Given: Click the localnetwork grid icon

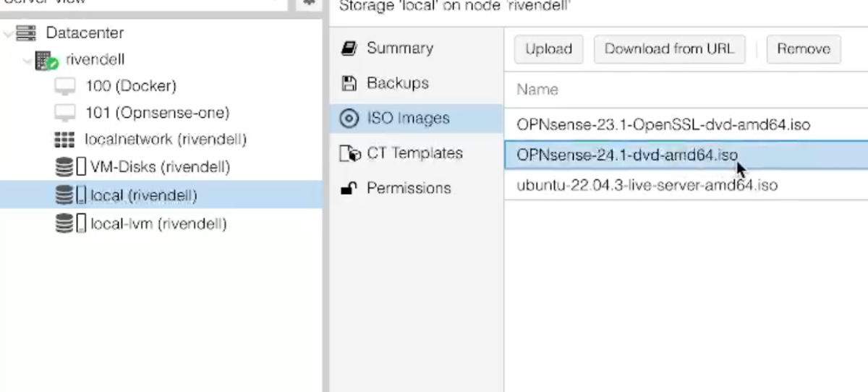Looking at the screenshot, I should pos(65,140).
